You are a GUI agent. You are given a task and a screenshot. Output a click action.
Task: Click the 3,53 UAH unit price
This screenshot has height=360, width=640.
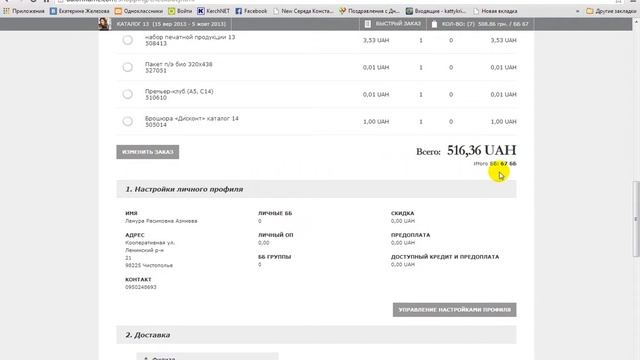point(376,40)
